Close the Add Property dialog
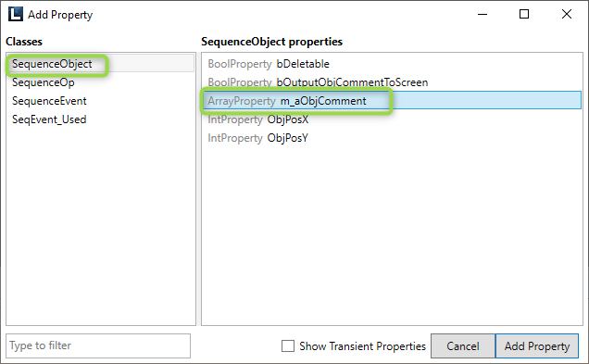The height and width of the screenshot is (364, 589). click(567, 14)
